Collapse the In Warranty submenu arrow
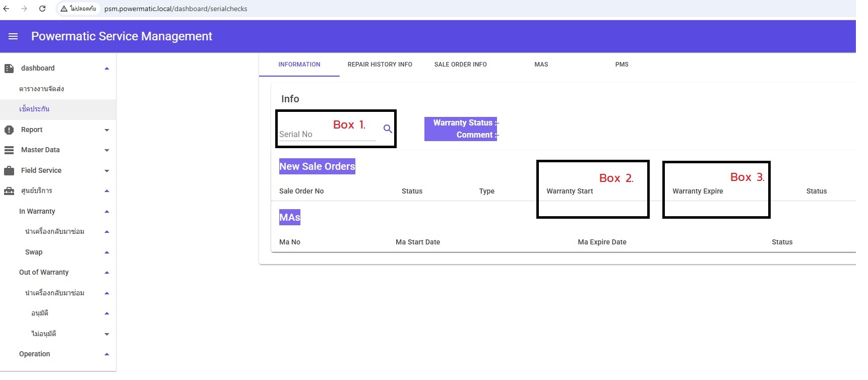Viewport: 868px width, 380px height. 107,212
